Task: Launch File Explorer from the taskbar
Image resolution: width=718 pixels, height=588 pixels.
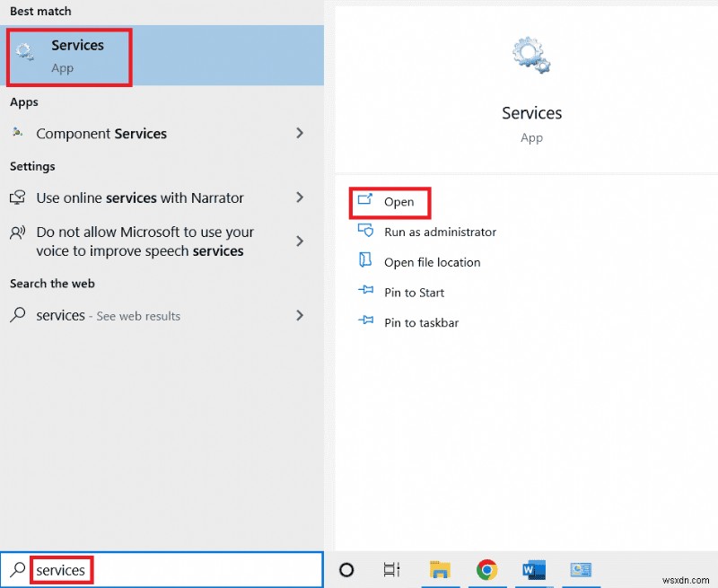Action: tap(440, 570)
